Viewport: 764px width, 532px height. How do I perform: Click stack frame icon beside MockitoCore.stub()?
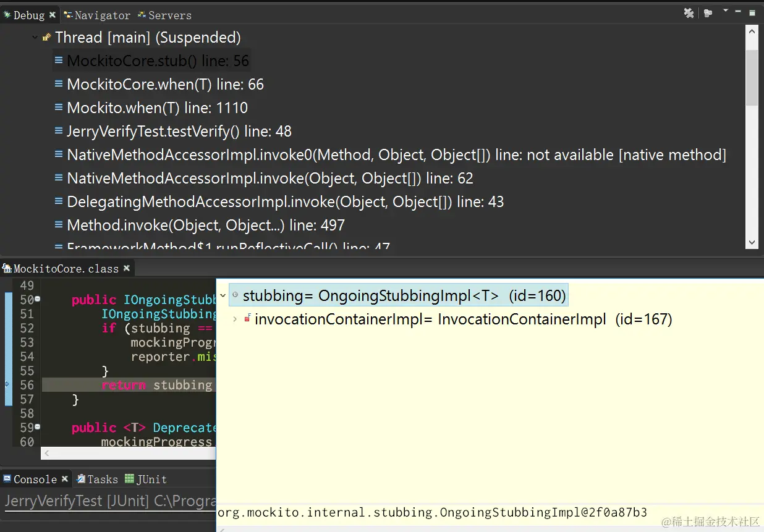[59, 61]
